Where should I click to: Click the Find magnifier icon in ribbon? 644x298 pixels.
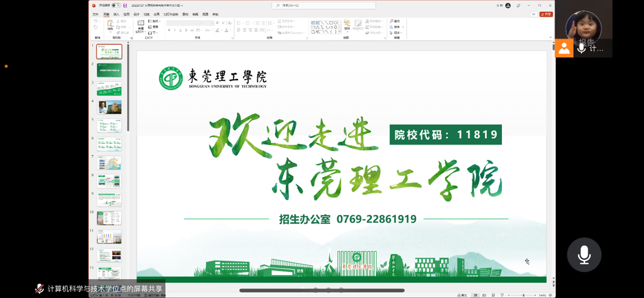pyautogui.click(x=392, y=21)
